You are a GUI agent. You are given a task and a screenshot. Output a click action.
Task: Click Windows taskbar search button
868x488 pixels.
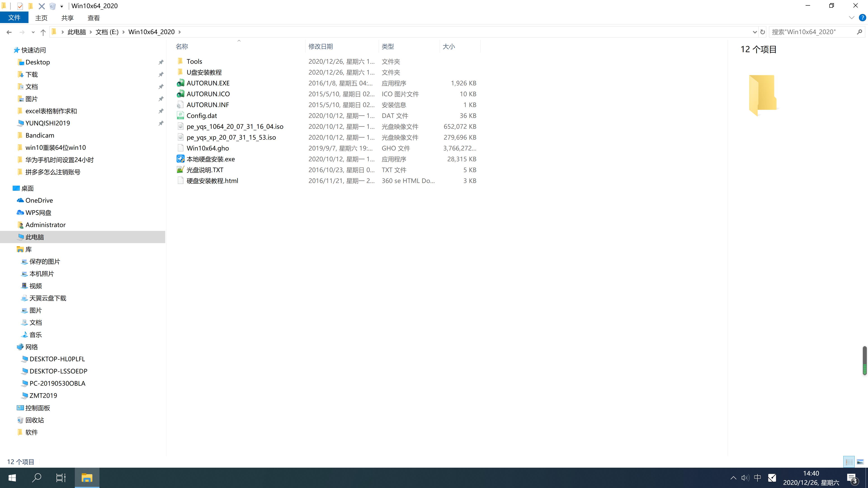[x=37, y=478]
